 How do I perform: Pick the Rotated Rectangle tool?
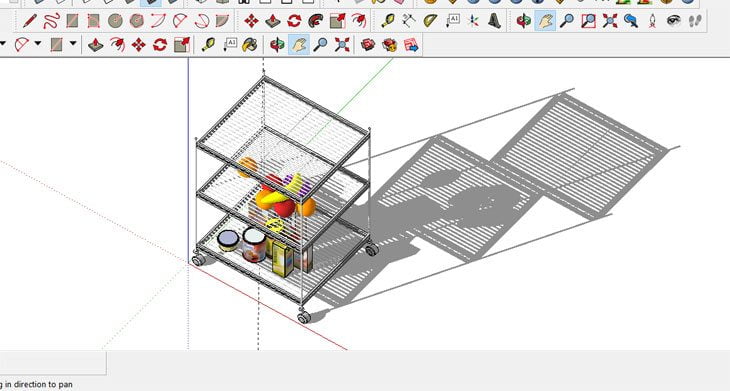click(x=94, y=21)
